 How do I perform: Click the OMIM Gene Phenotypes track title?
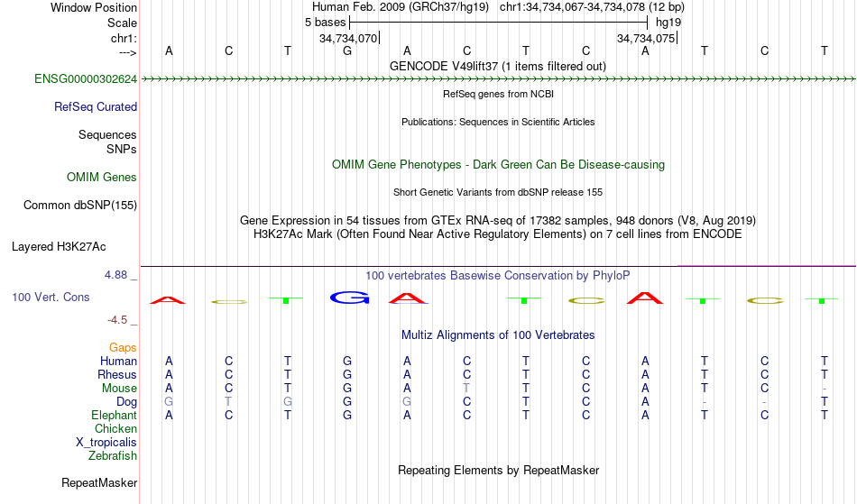(x=498, y=165)
